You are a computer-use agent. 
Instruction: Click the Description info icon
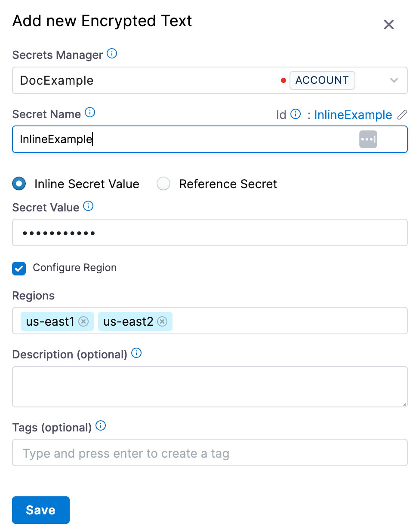136,353
